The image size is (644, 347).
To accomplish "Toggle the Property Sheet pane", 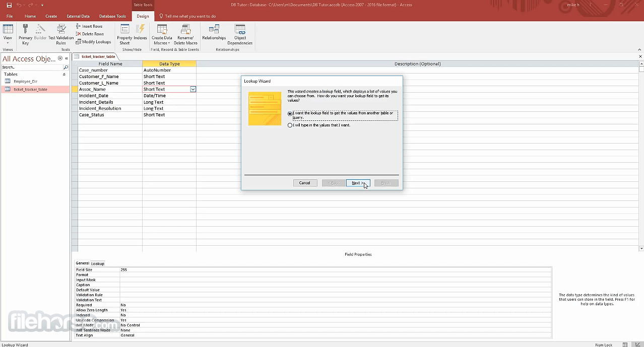I will pos(124,35).
